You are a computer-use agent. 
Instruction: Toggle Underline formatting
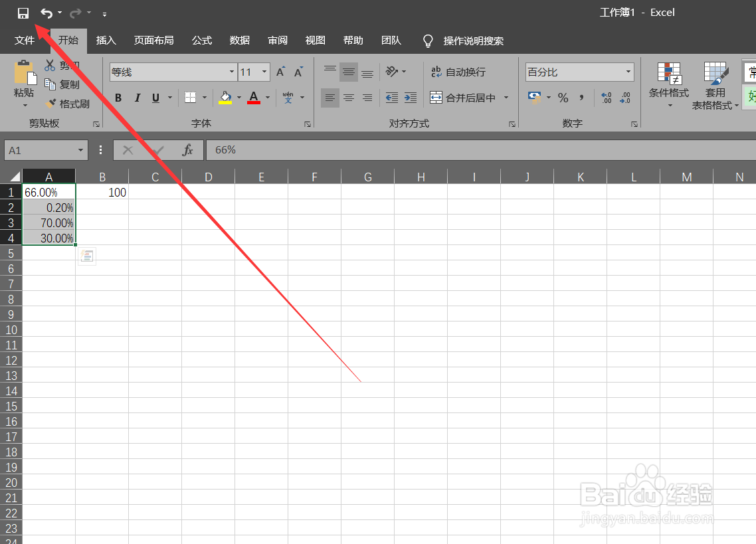pyautogui.click(x=155, y=98)
